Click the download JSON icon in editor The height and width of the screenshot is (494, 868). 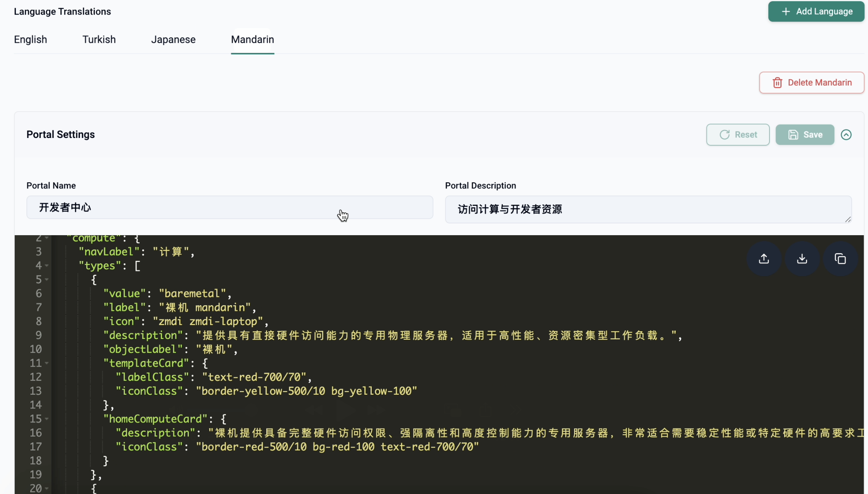802,259
